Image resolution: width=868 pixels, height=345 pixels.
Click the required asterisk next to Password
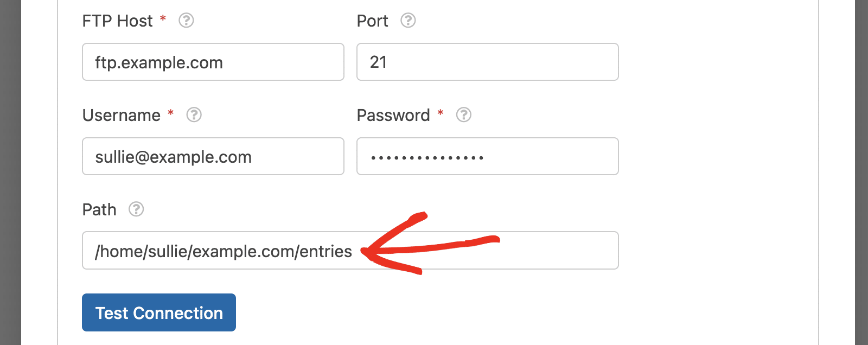[441, 113]
